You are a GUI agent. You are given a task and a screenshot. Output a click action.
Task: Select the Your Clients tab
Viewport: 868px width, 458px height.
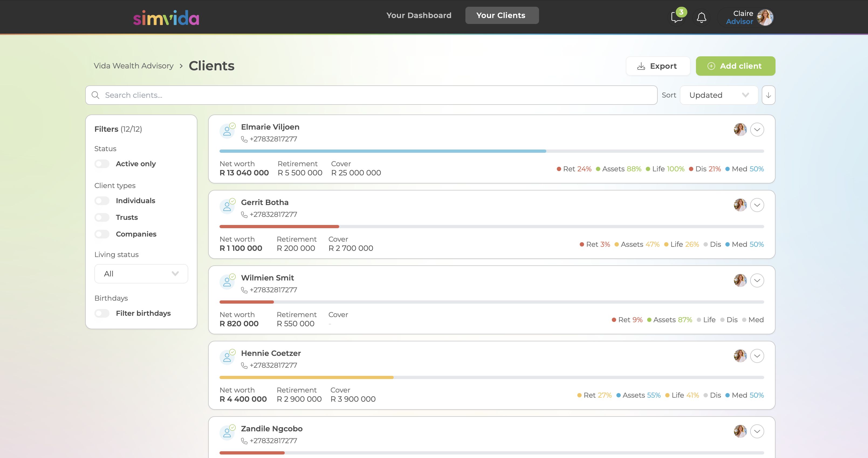(502, 16)
